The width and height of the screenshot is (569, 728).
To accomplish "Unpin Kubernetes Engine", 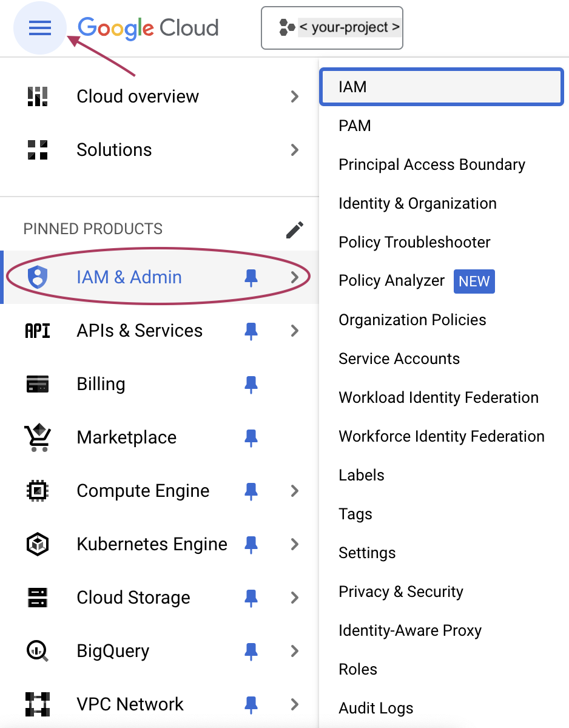I will pos(251,545).
